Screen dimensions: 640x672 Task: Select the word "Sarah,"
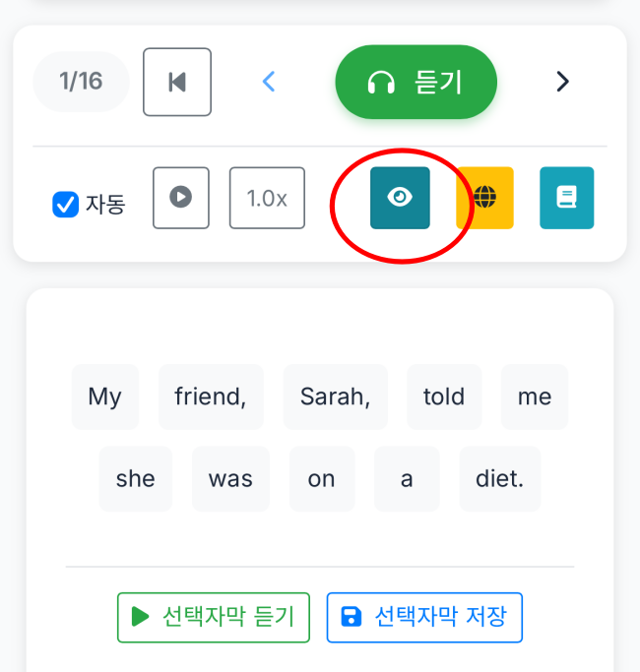[x=336, y=397]
